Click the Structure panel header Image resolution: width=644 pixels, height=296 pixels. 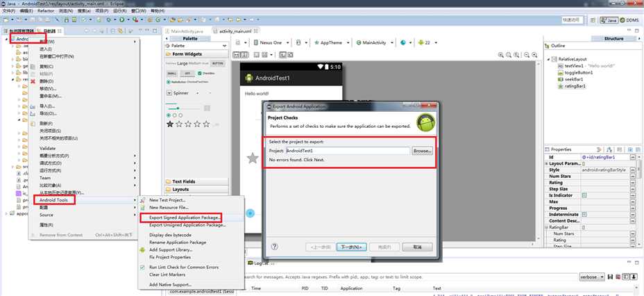614,38
